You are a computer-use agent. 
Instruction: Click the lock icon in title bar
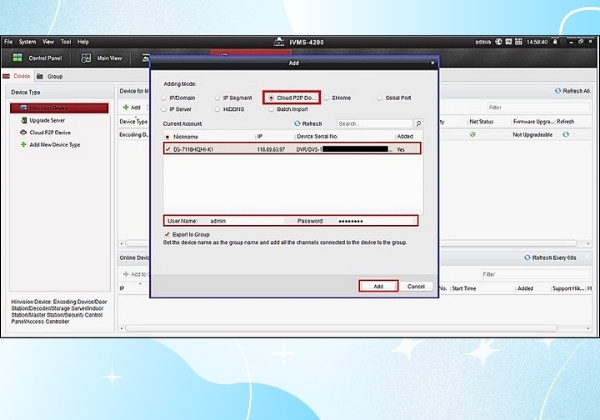coord(555,42)
